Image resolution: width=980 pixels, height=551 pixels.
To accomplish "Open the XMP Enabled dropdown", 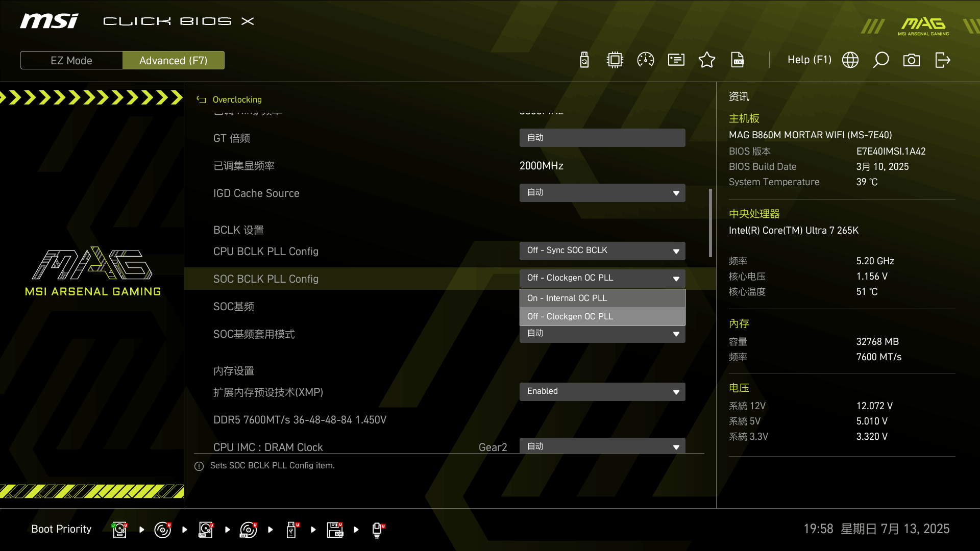I will 602,391.
